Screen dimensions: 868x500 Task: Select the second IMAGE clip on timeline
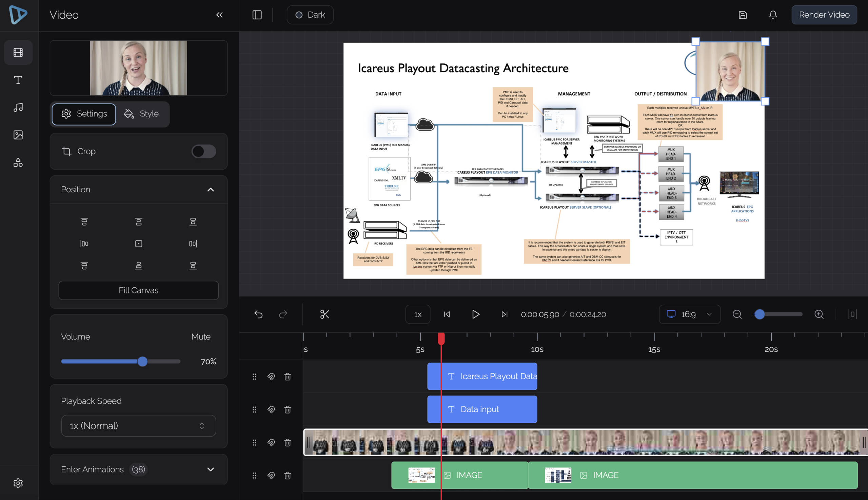coord(693,475)
